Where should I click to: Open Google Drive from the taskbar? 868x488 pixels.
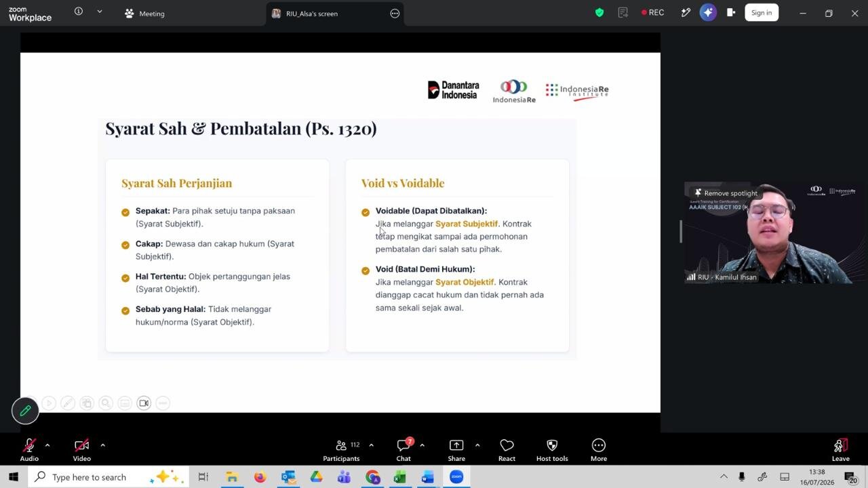pos(316,477)
